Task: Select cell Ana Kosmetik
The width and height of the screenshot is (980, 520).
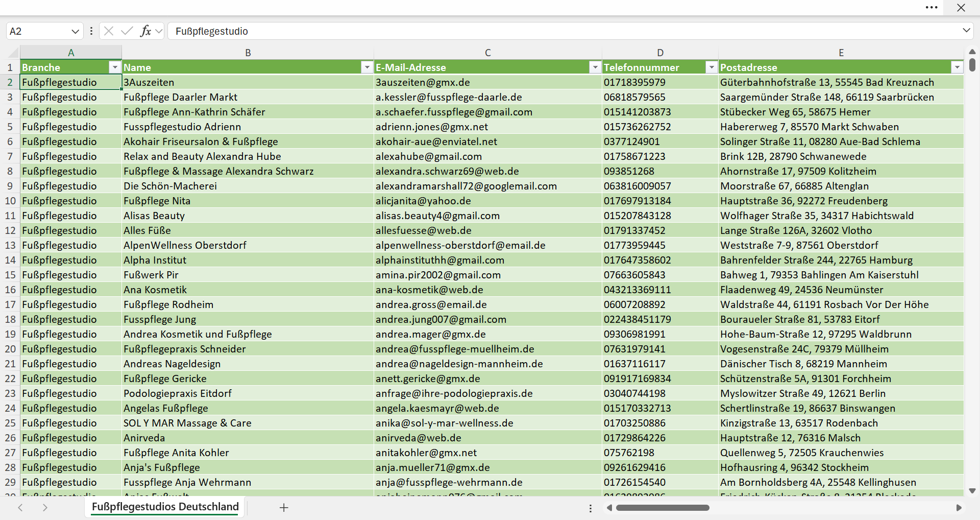Action: [248, 290]
